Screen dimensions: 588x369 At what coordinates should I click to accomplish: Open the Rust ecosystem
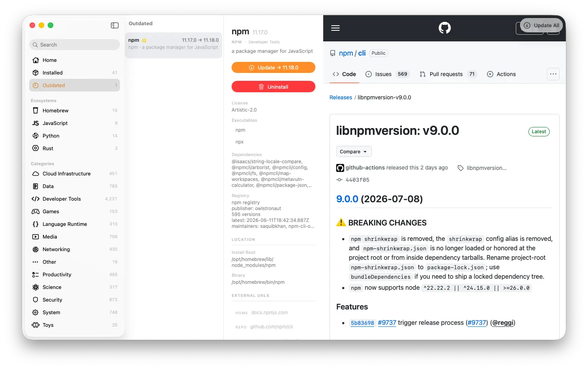pos(75,148)
